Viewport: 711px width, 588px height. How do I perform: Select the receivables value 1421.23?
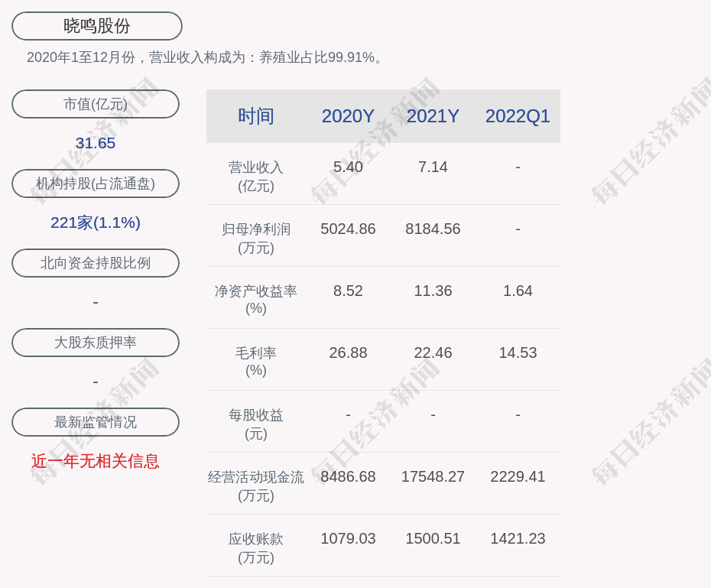[518, 538]
